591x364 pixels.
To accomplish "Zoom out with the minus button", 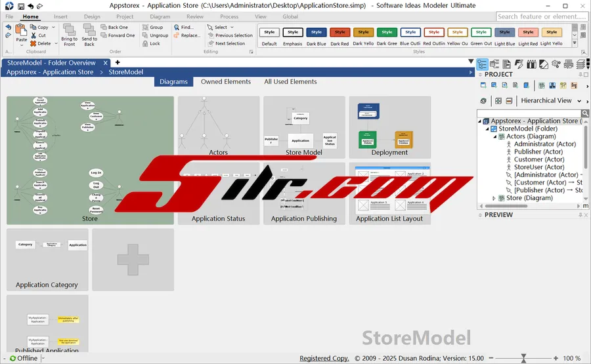I will [x=491, y=358].
